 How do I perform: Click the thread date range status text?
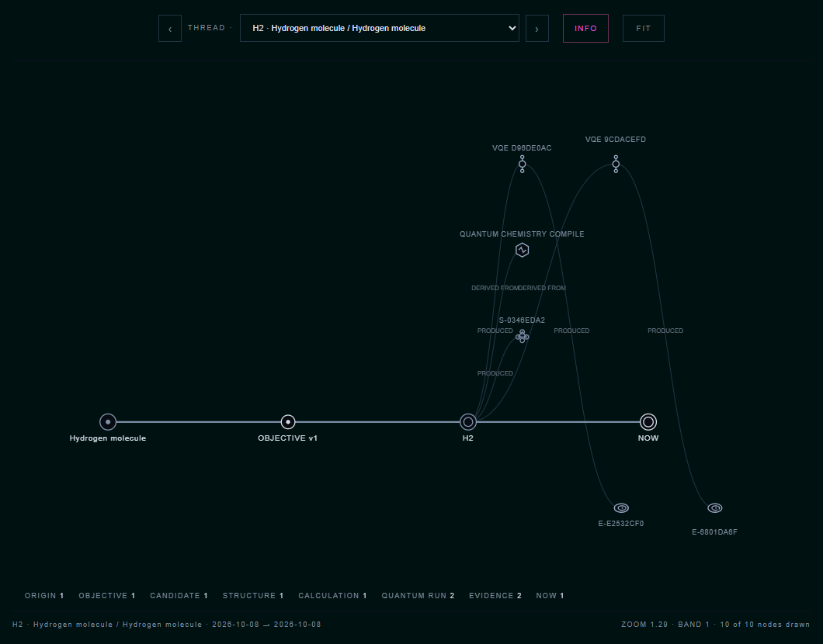pos(167,625)
